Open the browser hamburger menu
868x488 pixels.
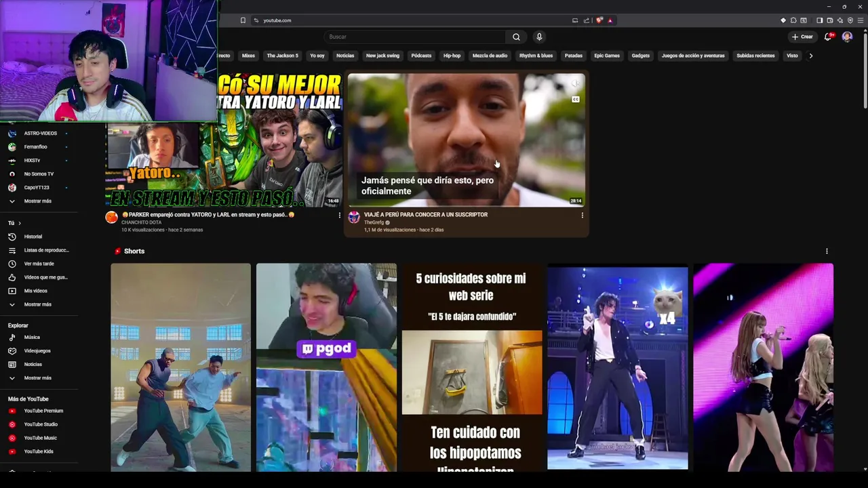[x=861, y=20]
